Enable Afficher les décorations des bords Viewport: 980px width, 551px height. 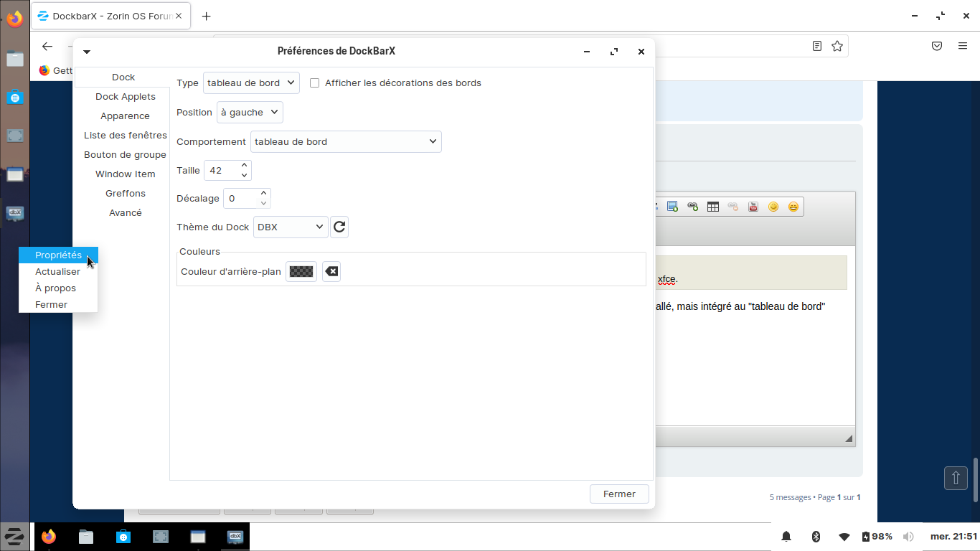[314, 83]
